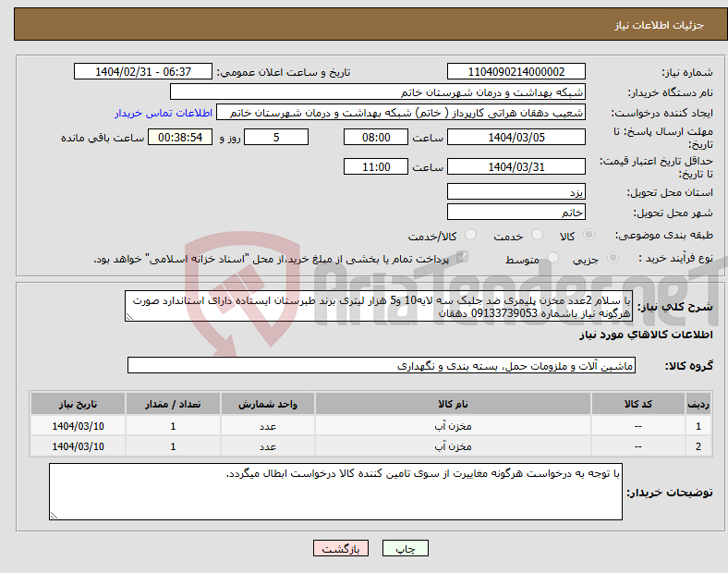Click the نام کالا column header
The height and width of the screenshot is (573, 728).
tap(453, 404)
